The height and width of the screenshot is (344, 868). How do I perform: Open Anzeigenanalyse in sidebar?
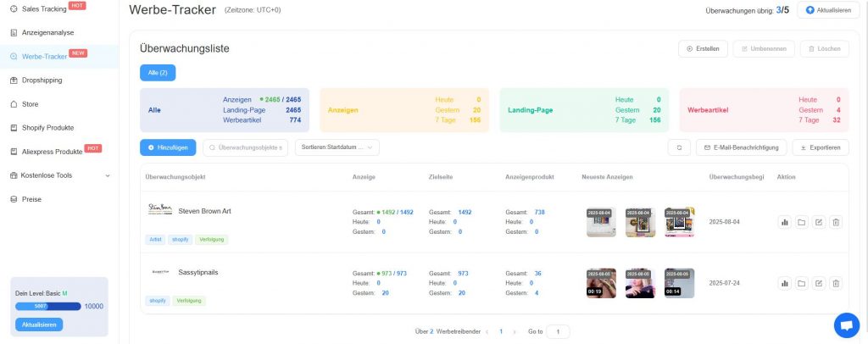47,33
